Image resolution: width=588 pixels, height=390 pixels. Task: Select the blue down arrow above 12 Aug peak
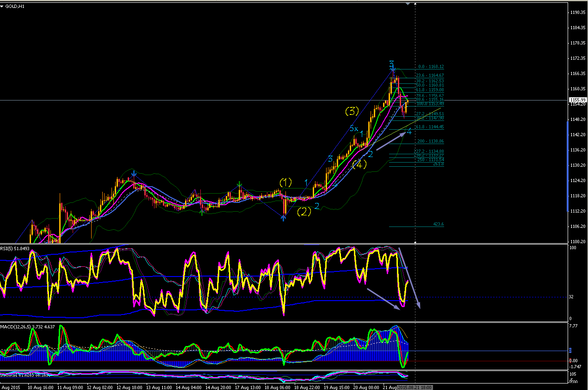(134, 174)
